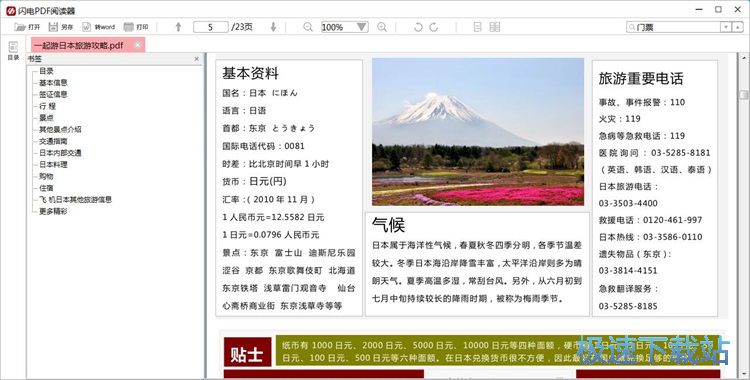The width and height of the screenshot is (750, 380).
Task: Click text 1 人民币元=12.5582 日元
Action: (273, 217)
